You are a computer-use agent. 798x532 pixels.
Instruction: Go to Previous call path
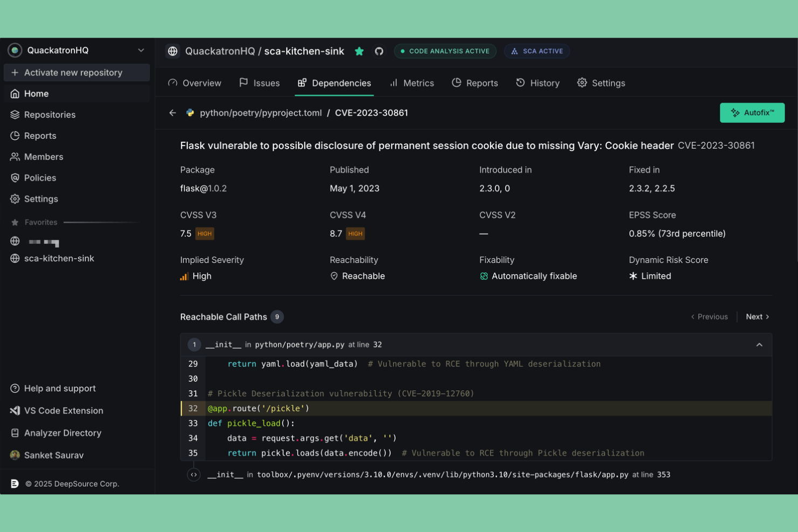click(x=709, y=316)
